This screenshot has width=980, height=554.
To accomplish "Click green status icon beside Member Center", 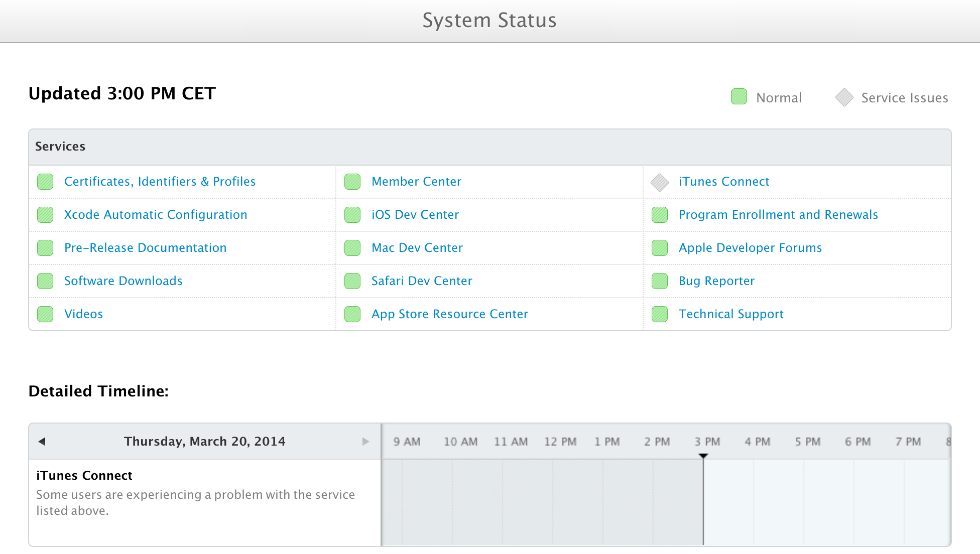I will click(352, 182).
